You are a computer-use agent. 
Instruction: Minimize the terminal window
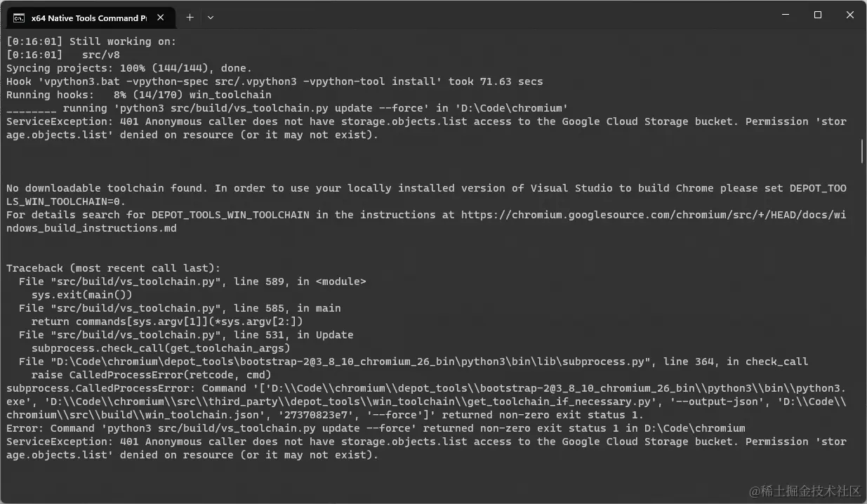click(x=785, y=15)
